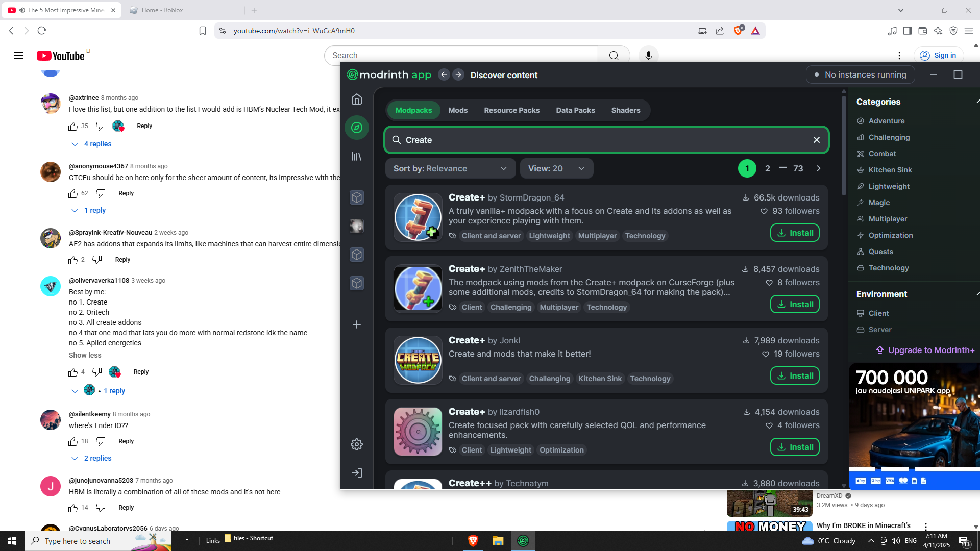This screenshot has height=551, width=980.
Task: Toggle the Adventure category filter
Action: (886, 121)
